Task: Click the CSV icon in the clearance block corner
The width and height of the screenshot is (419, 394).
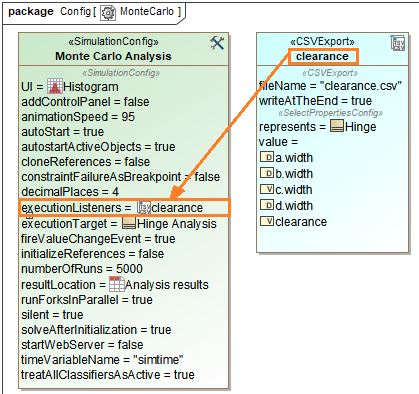Action: click(x=397, y=43)
